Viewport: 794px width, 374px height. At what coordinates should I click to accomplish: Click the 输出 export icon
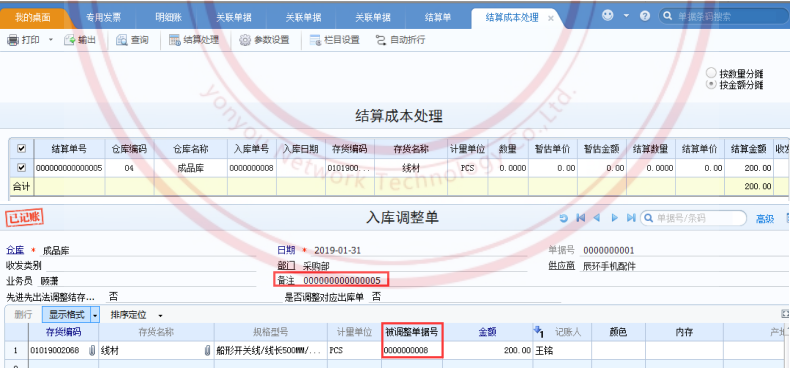pos(69,40)
